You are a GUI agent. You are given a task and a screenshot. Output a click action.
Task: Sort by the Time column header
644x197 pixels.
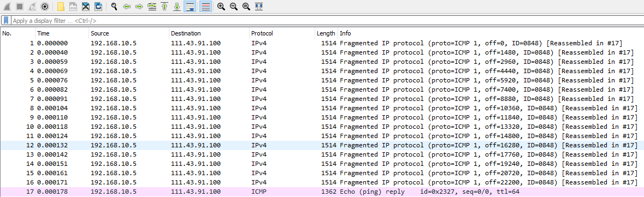[62, 33]
